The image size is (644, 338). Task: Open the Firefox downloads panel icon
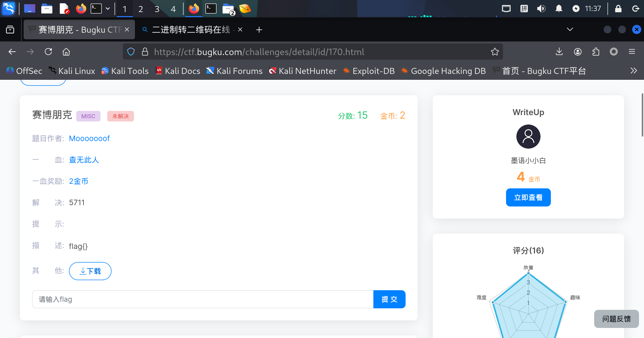coord(559,52)
